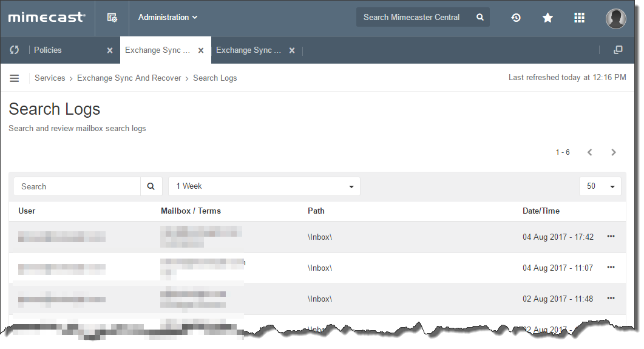This screenshot has height=349, width=644.
Task: Open the recent history clock icon
Action: click(516, 18)
